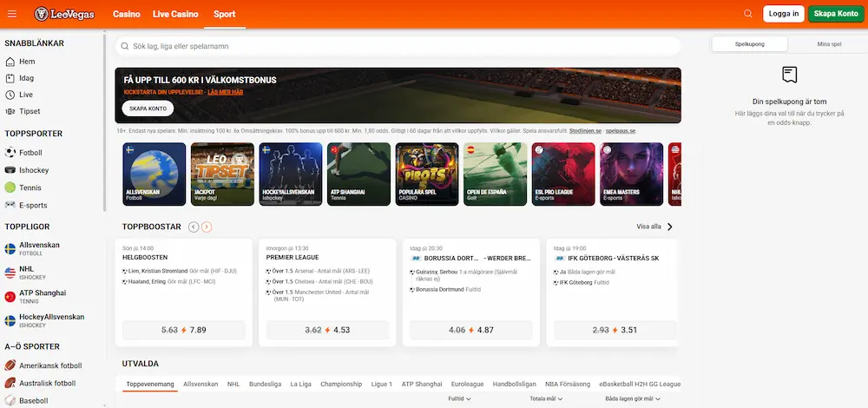Select the Allsvenskan tab under Utvalda

click(x=201, y=384)
